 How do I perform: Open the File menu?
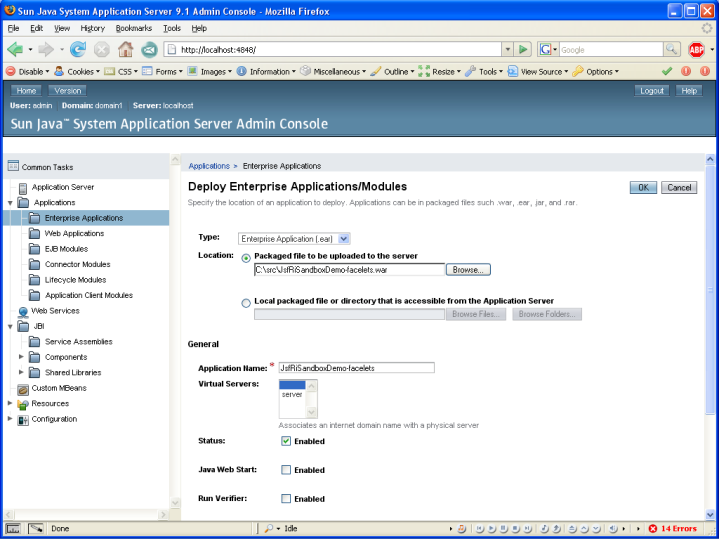[x=13, y=28]
